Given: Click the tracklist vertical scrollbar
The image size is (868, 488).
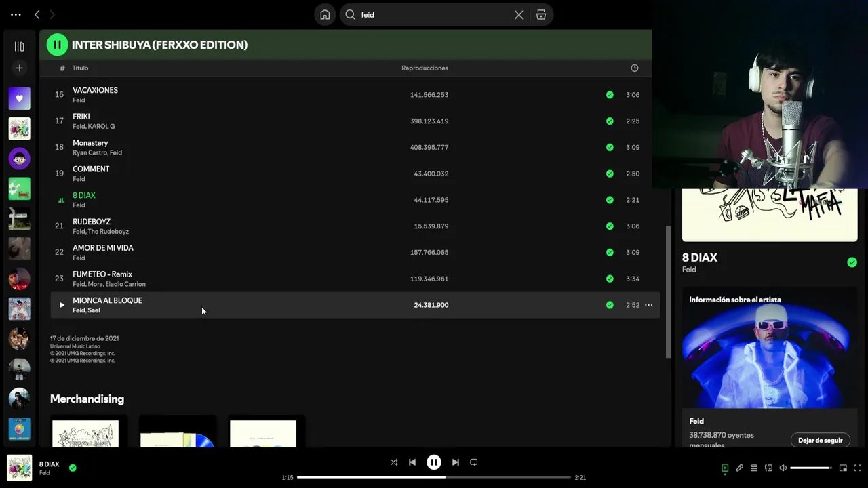Looking at the screenshot, I should [668, 291].
